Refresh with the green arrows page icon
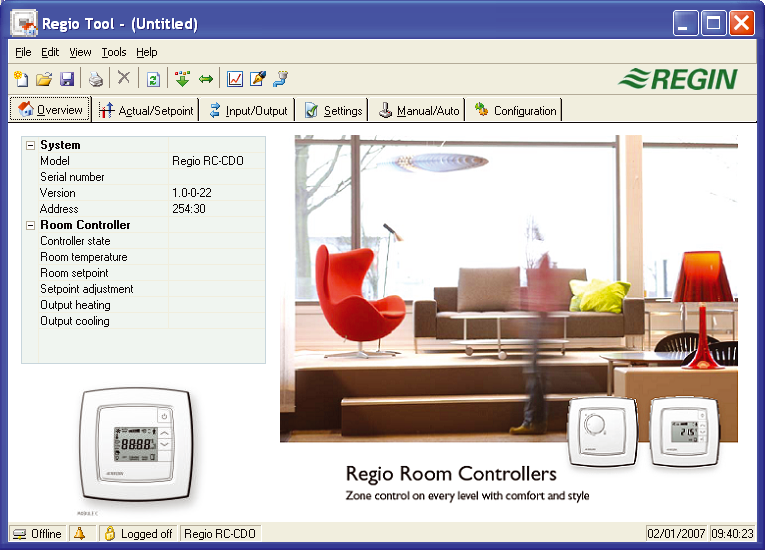The image size is (765, 550). click(x=153, y=79)
